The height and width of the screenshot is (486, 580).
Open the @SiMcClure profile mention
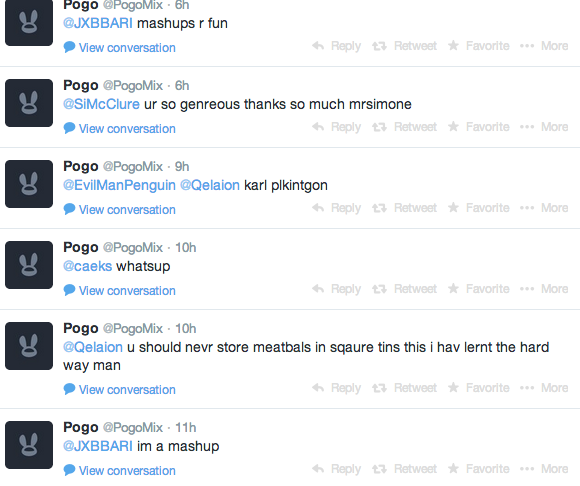coord(101,104)
